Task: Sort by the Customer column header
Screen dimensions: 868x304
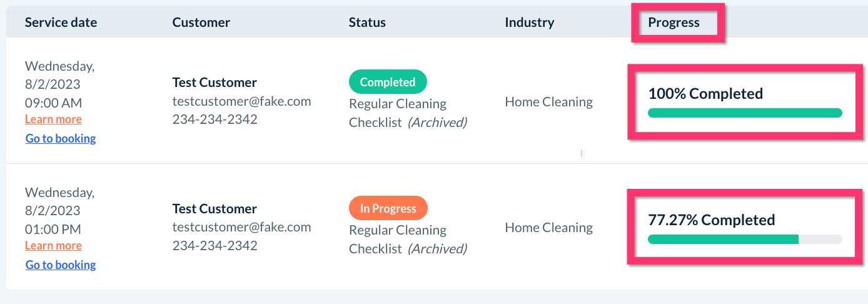Action: 201,23
